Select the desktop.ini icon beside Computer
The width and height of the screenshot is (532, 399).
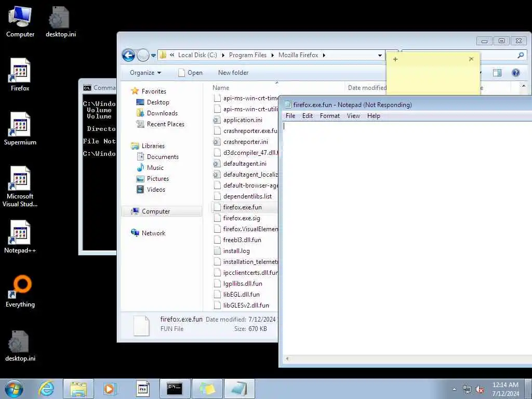(60, 21)
